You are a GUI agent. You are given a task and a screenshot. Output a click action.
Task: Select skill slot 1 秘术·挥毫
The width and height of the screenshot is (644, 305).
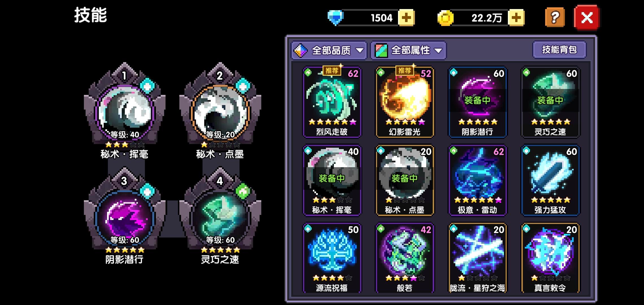coord(125,112)
